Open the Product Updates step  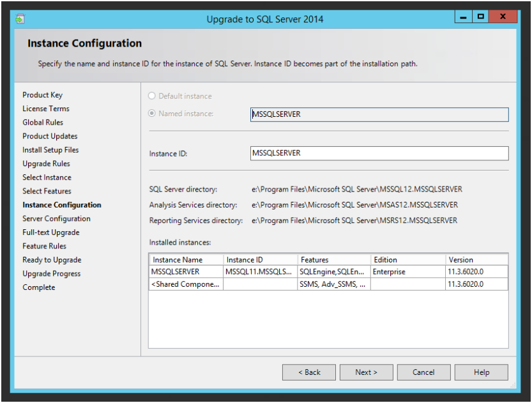50,136
